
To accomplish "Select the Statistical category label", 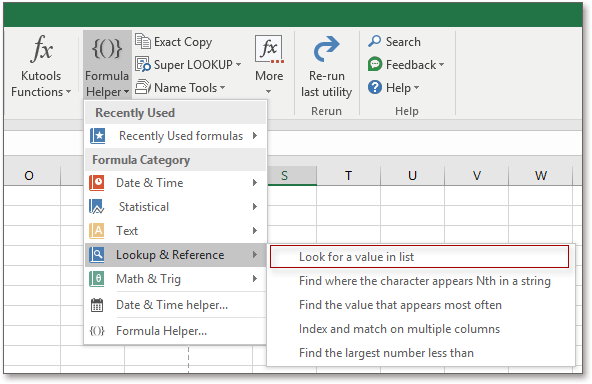I will pyautogui.click(x=144, y=207).
